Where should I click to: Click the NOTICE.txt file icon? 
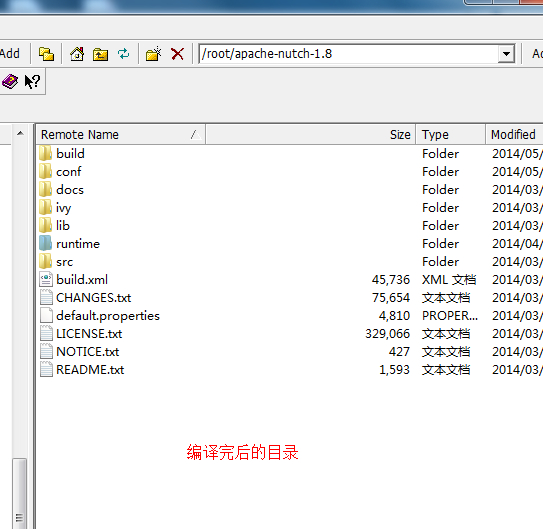(x=46, y=351)
